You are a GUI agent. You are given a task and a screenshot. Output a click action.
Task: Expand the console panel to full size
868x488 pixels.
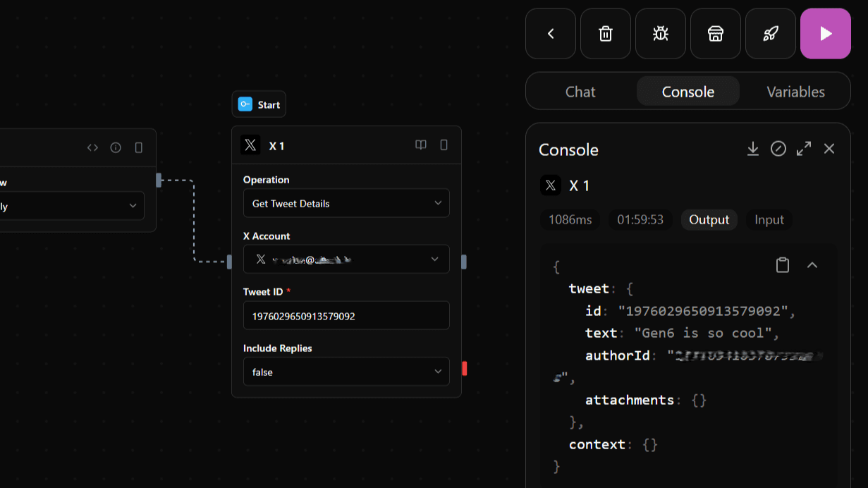click(x=804, y=149)
